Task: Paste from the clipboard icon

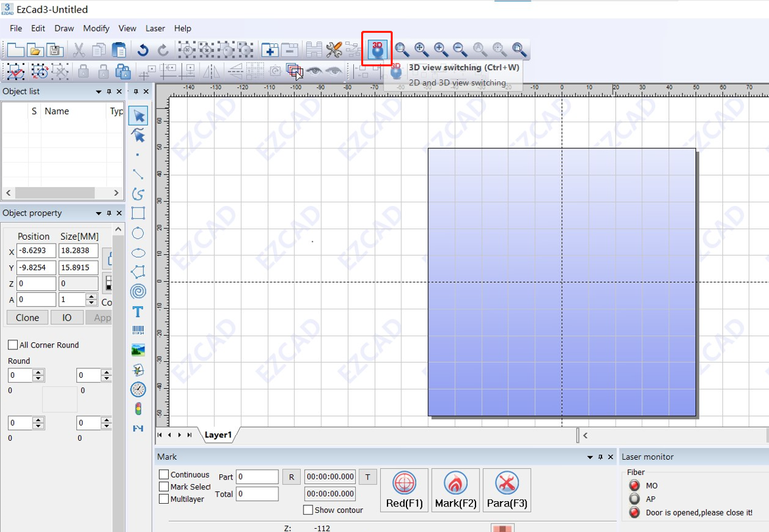Action: 119,49
